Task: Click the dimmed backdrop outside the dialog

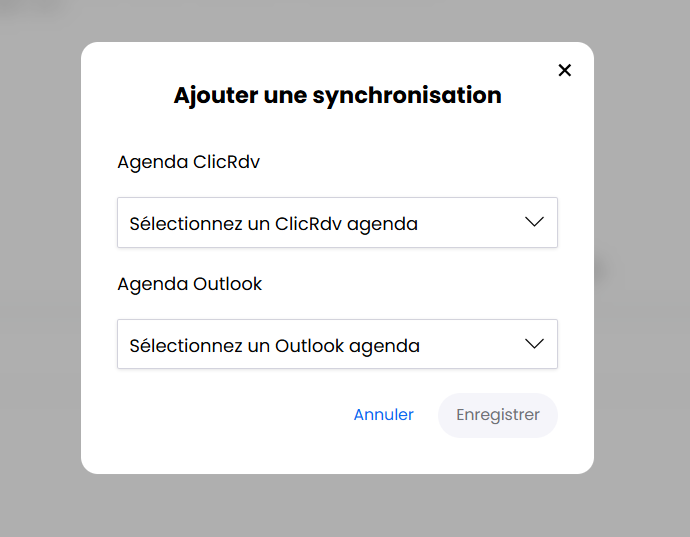Action: coord(40,300)
